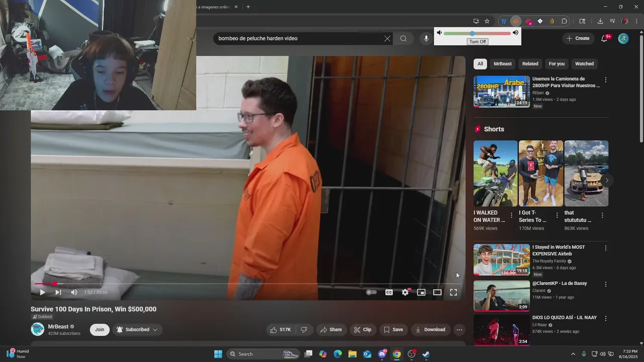The height and width of the screenshot is (362, 644).
Task: Open options for that stutututu short
Action: click(x=602, y=215)
